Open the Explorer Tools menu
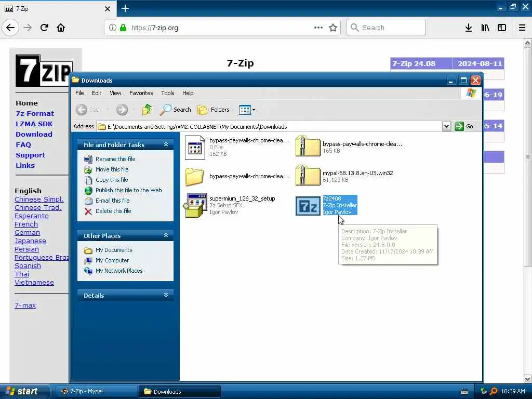This screenshot has height=399, width=532. coord(168,93)
